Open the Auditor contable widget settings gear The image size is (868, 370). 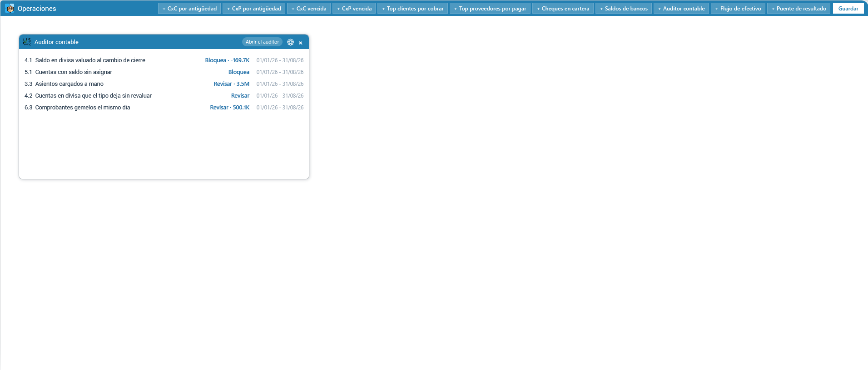290,42
